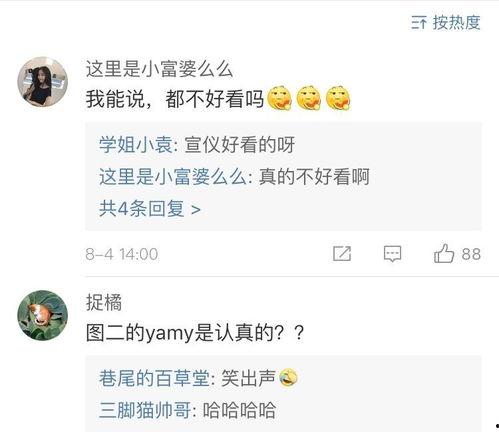Share the first comment via repost icon
This screenshot has width=499, height=432.
(342, 254)
